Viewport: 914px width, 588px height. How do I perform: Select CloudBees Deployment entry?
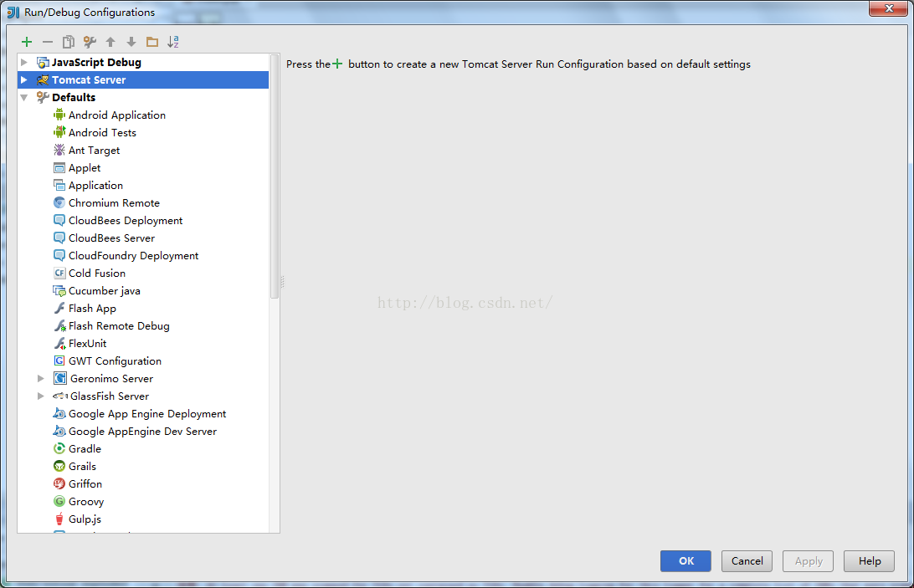(126, 220)
